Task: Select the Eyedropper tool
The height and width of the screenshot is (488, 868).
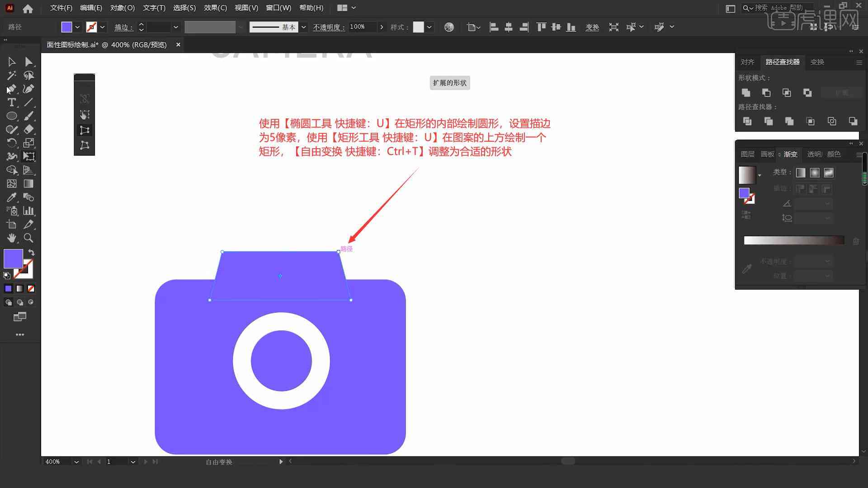Action: pos(11,197)
